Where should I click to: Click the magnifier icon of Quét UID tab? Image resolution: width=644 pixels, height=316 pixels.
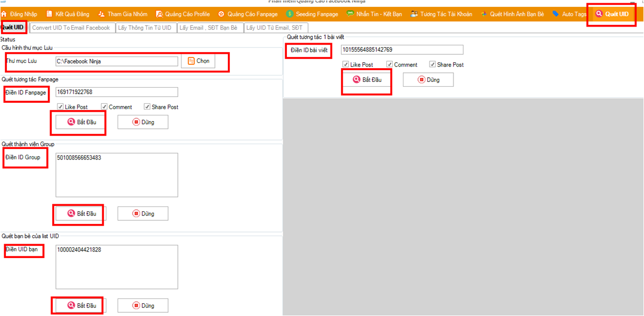[599, 14]
